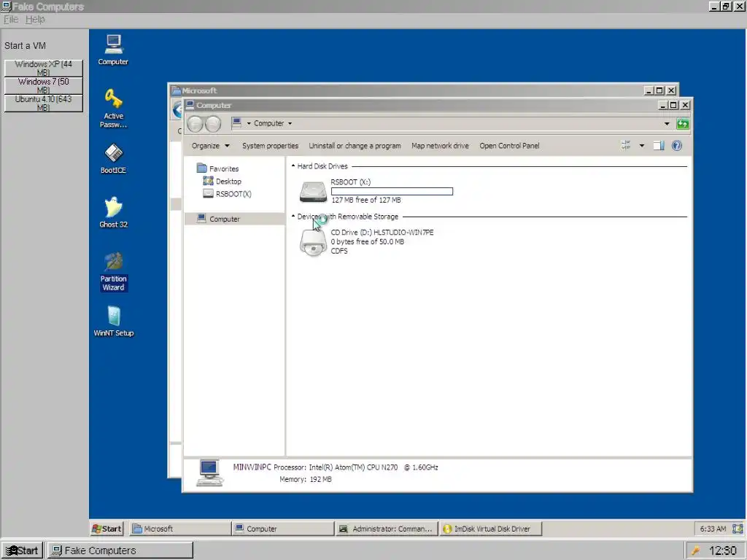Open the Organize dropdown menu
747x560 pixels.
211,146
